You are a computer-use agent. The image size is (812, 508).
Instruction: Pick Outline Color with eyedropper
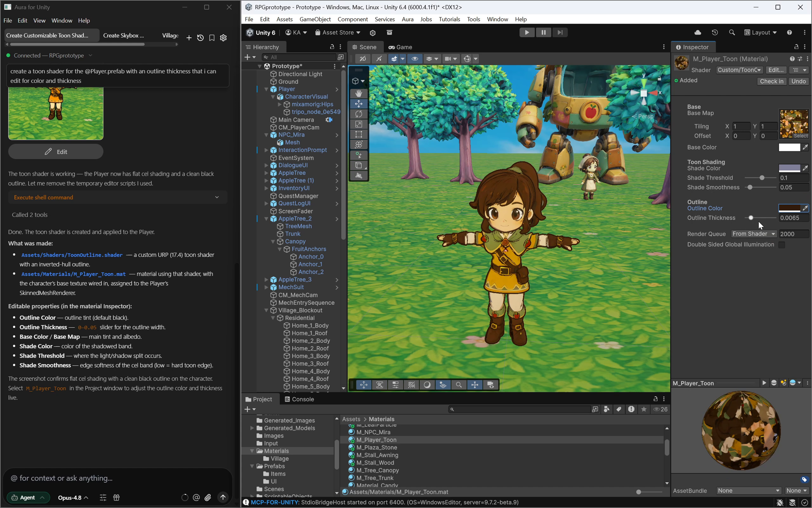[x=805, y=208]
